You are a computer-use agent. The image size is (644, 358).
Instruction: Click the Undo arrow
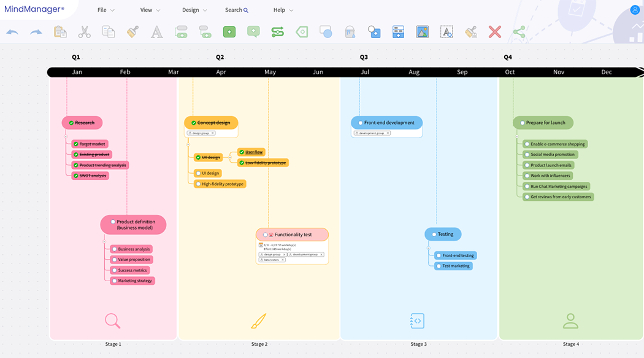pyautogui.click(x=12, y=31)
